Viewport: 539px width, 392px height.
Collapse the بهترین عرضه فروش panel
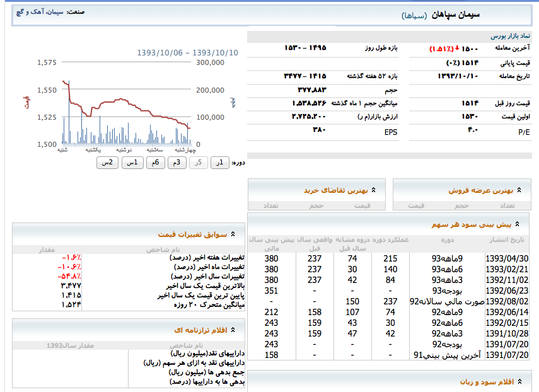tap(519, 190)
